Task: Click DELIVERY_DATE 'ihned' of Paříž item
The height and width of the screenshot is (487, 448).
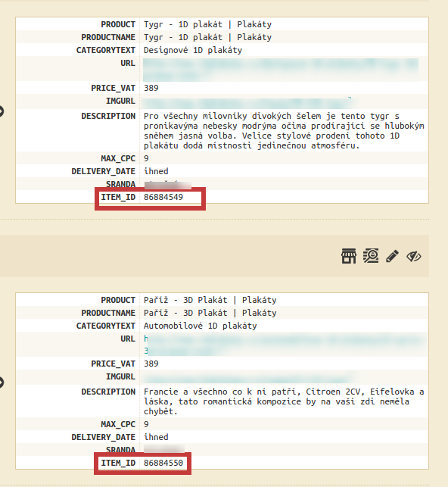Action: [x=156, y=437]
